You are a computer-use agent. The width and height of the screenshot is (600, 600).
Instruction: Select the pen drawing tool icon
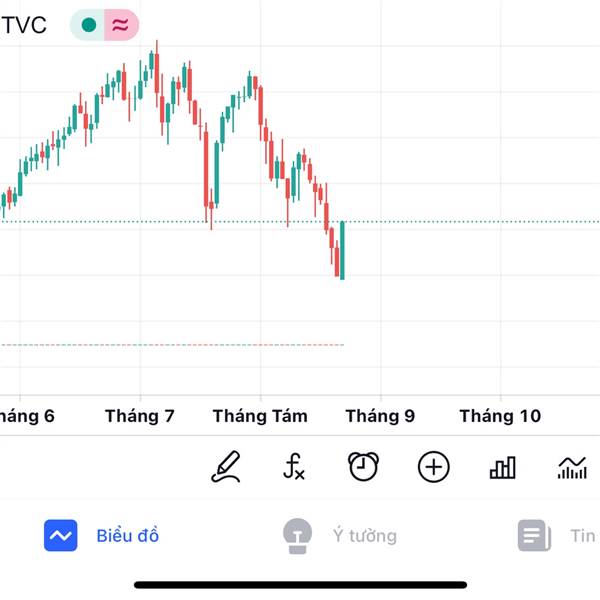pos(226,466)
